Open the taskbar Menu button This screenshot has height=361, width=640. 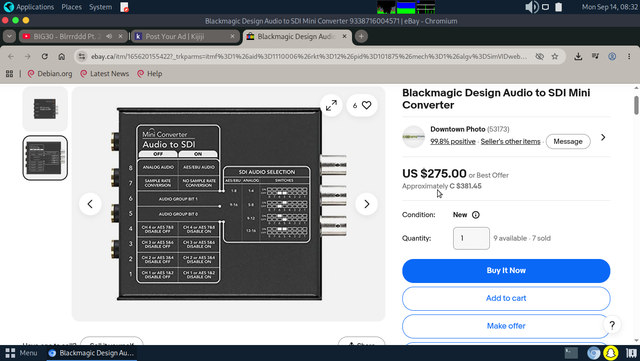22,353
